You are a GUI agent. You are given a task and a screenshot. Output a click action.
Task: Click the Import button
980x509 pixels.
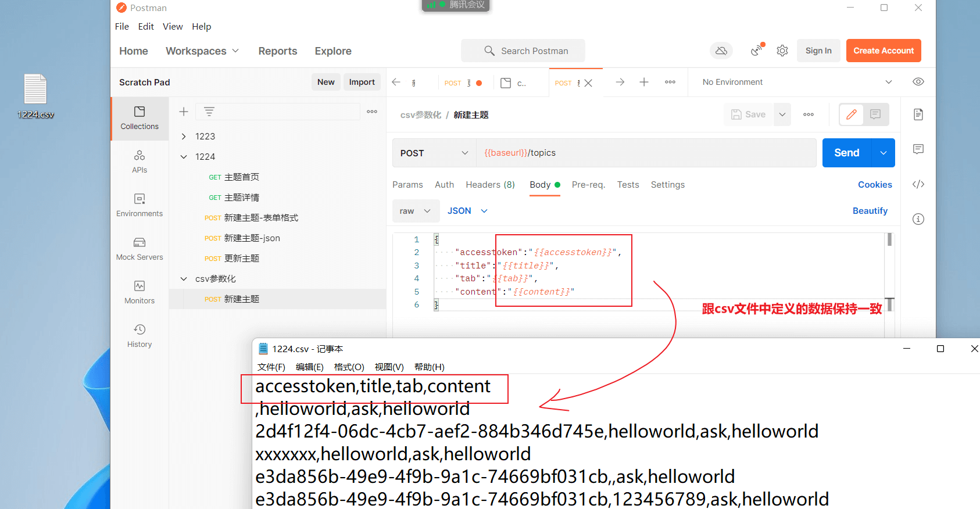tap(362, 82)
